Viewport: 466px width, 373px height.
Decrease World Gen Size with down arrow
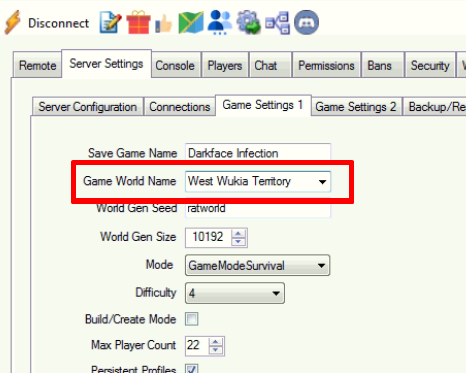[x=238, y=242]
